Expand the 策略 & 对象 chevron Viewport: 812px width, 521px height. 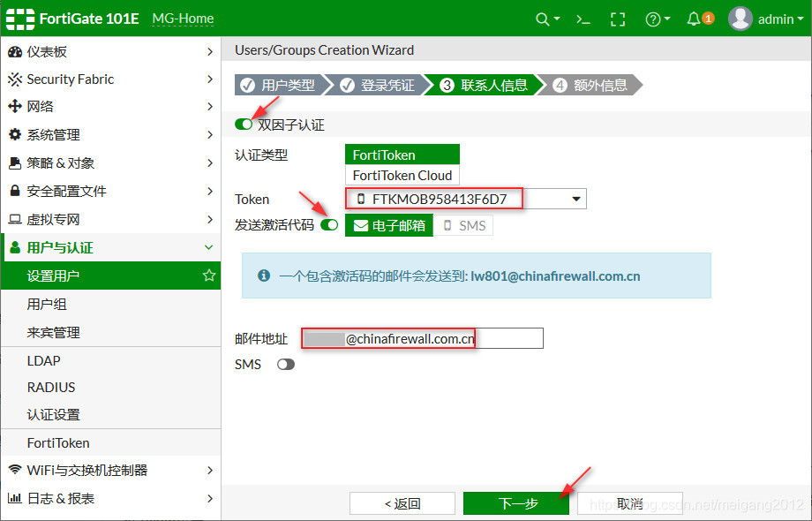[210, 162]
